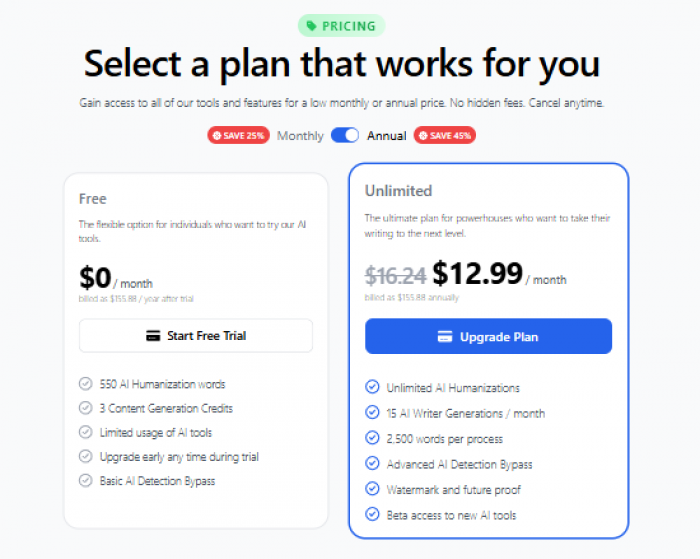Click the PRICING pill label
The height and width of the screenshot is (559, 700).
pyautogui.click(x=342, y=26)
